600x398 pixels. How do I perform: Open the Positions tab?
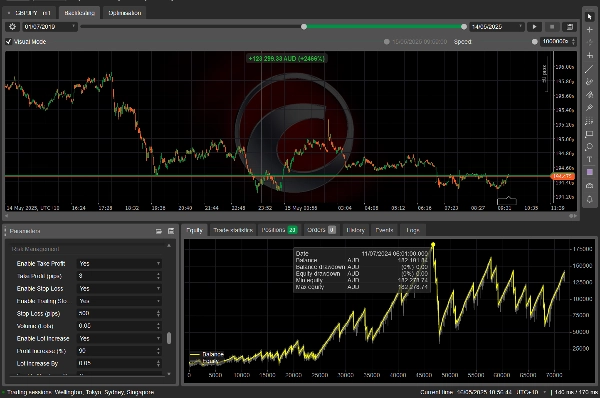[x=279, y=230]
